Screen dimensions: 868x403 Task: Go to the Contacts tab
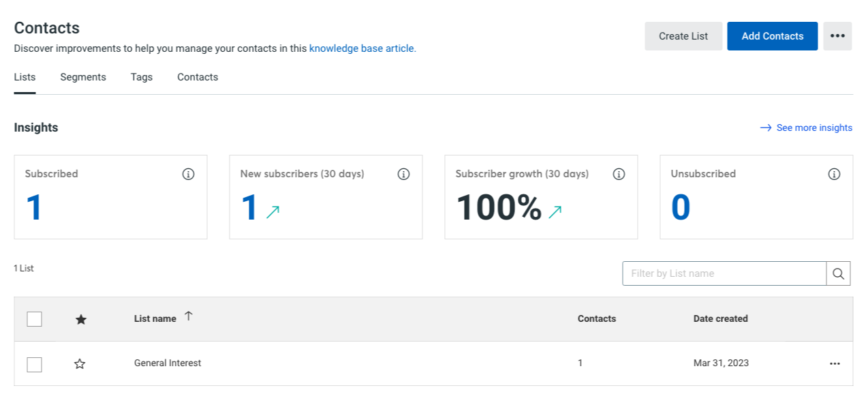pyautogui.click(x=198, y=77)
